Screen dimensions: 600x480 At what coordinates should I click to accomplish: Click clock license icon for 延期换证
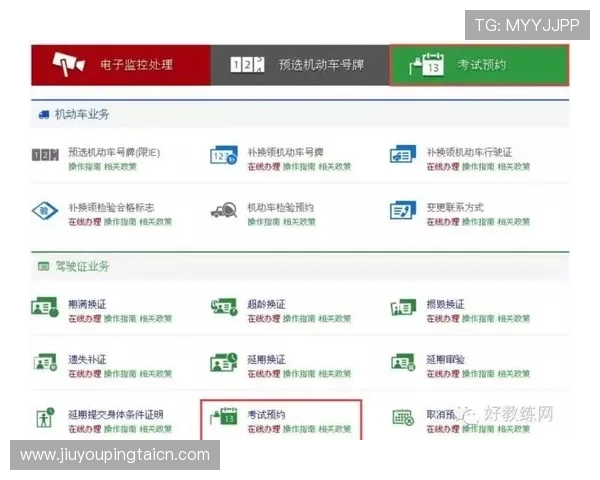click(x=224, y=362)
